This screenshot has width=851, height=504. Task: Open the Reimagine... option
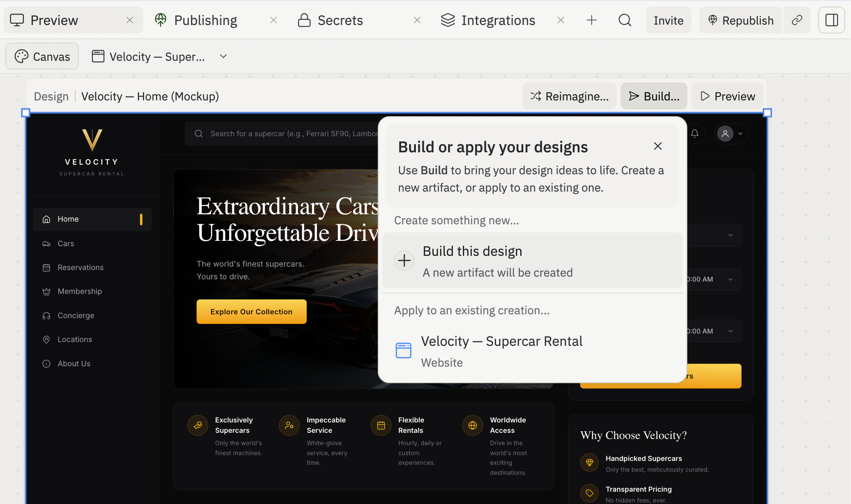pos(569,96)
